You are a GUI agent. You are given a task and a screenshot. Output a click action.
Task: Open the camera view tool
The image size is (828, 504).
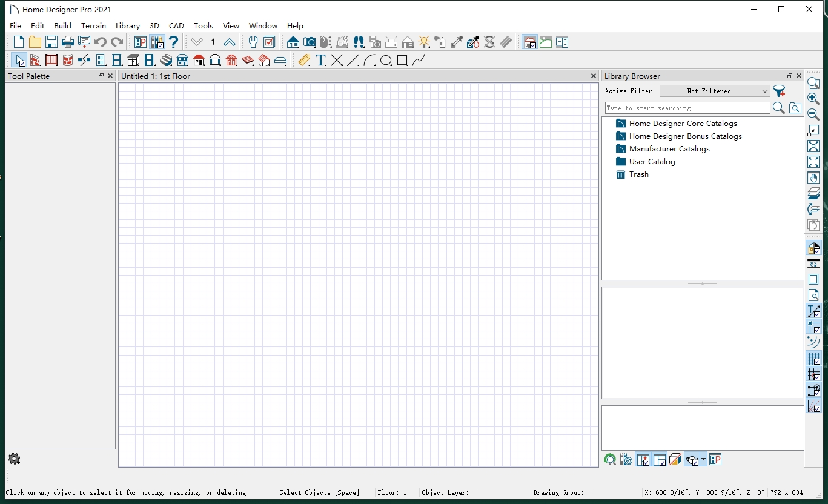pos(310,42)
